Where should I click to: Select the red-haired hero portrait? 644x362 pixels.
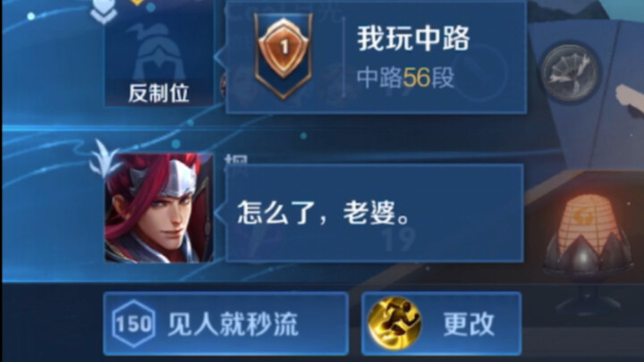click(159, 207)
